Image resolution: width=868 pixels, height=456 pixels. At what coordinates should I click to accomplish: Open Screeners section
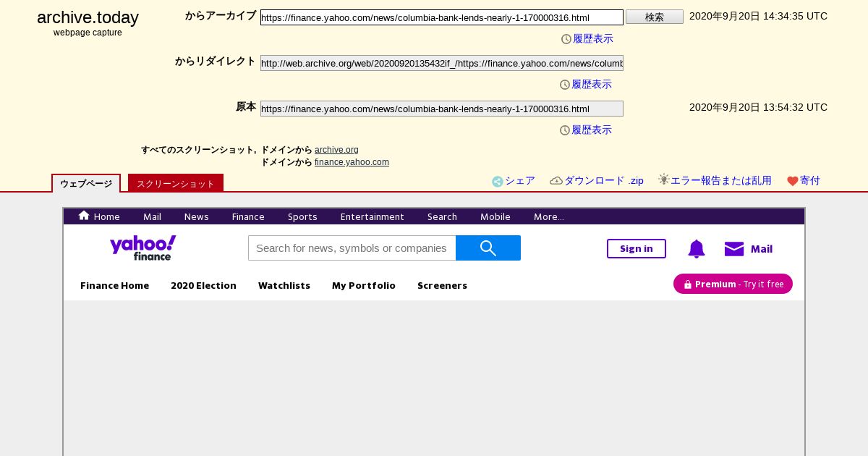tap(442, 285)
